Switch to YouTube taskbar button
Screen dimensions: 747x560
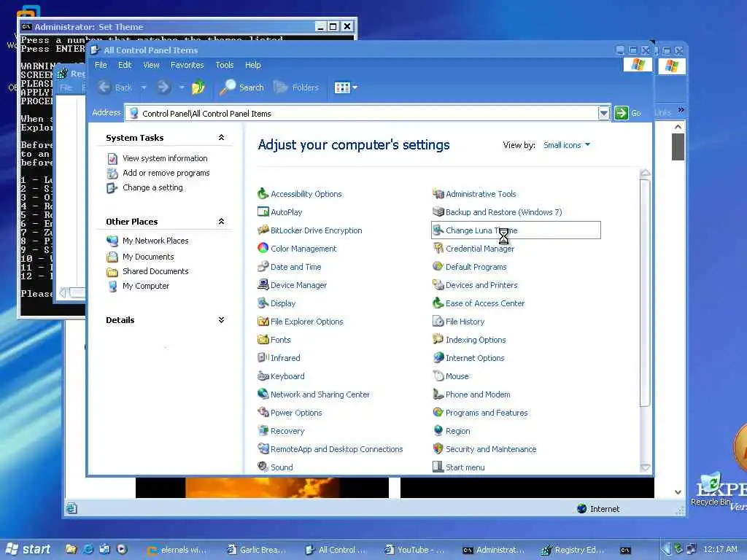(415, 550)
